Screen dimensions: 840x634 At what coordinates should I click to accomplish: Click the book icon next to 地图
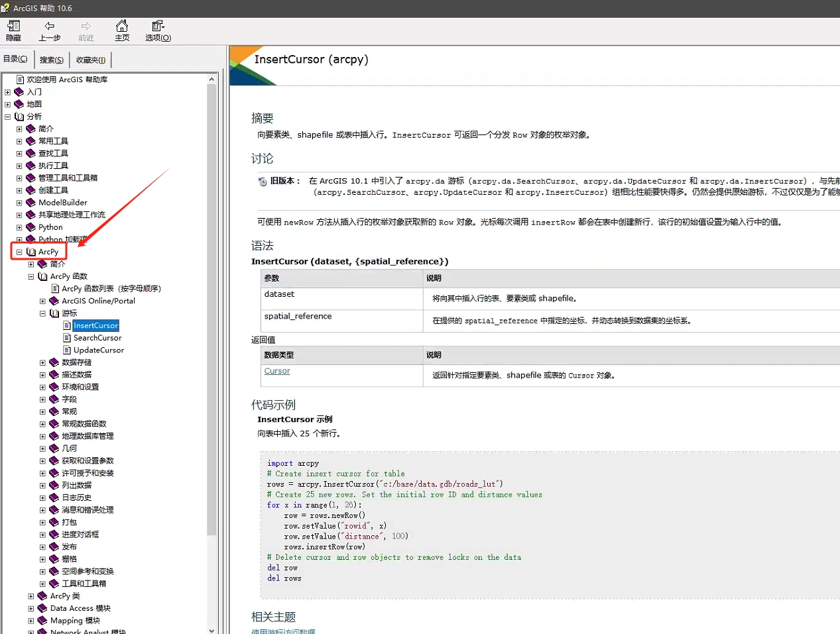pos(19,104)
